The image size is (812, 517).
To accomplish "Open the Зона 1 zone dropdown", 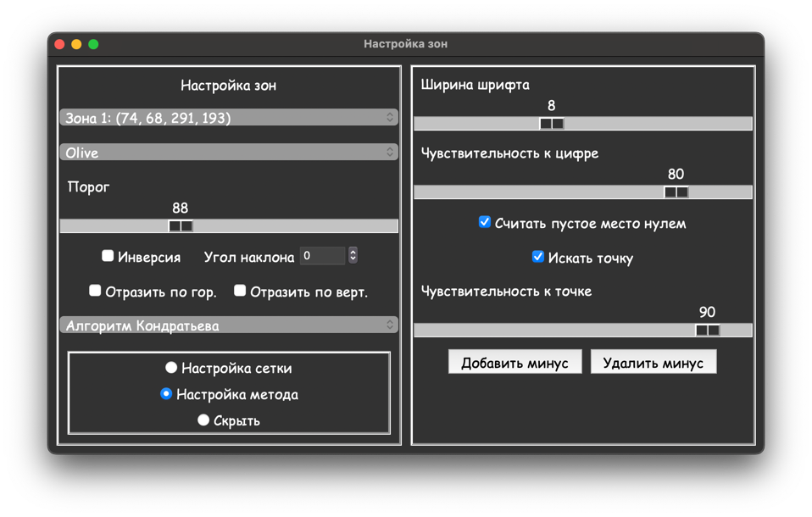I will click(x=228, y=118).
